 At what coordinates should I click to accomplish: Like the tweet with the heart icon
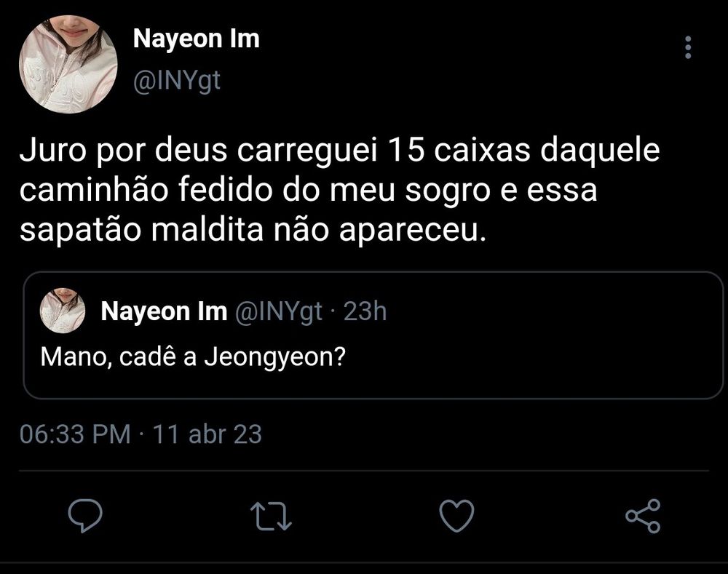click(x=457, y=515)
